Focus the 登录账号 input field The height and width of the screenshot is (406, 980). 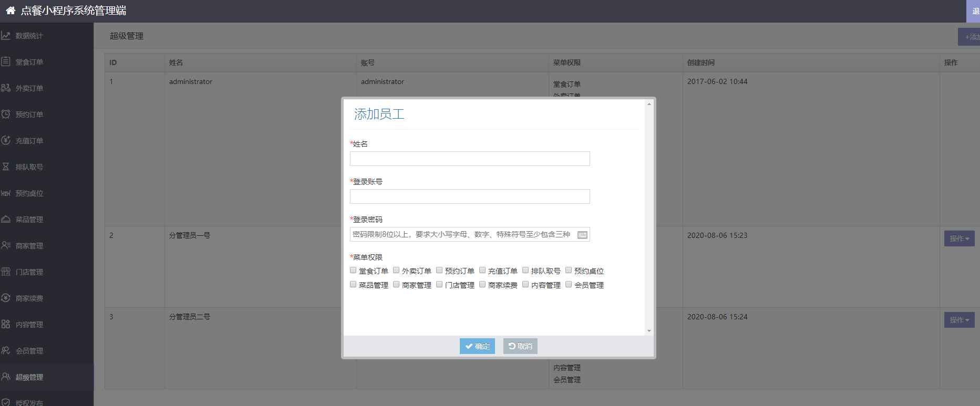click(x=470, y=196)
